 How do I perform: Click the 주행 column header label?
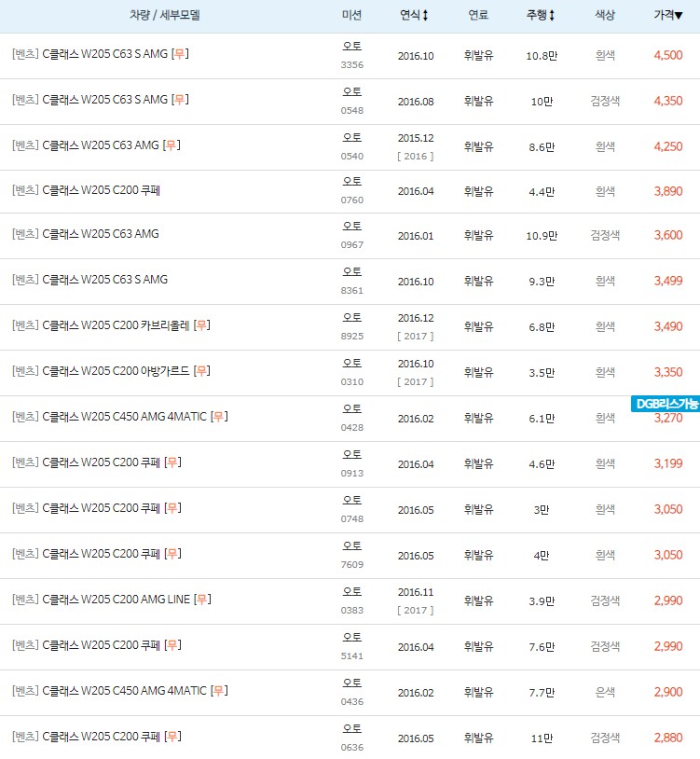point(537,16)
